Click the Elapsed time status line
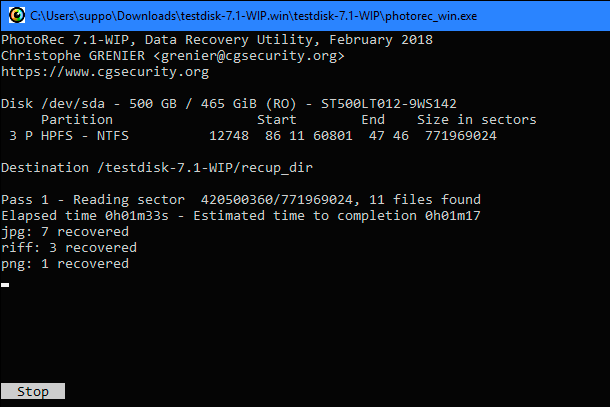Screen dimensions: 610x407 point(241,216)
